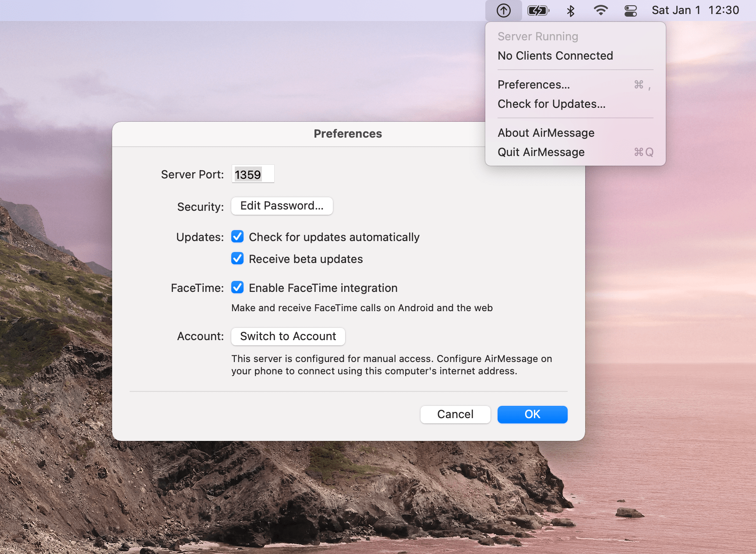Click the date and time display
This screenshot has width=756, height=554.
[x=695, y=10]
